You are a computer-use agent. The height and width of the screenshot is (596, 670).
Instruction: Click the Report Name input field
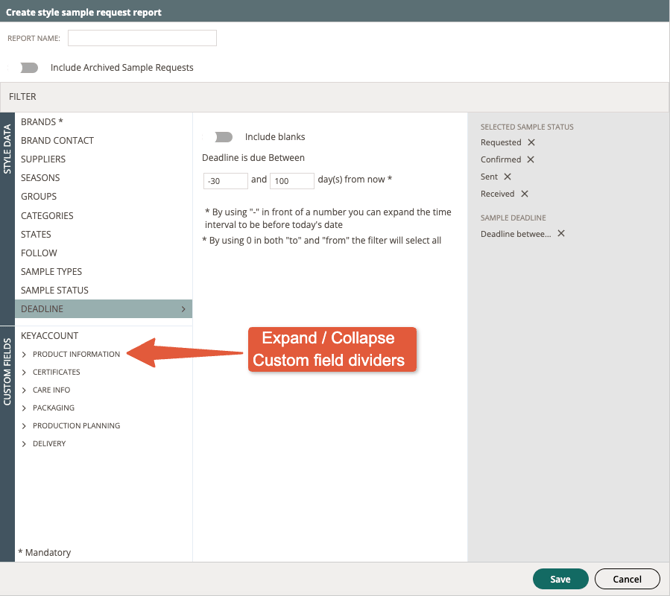pos(142,38)
